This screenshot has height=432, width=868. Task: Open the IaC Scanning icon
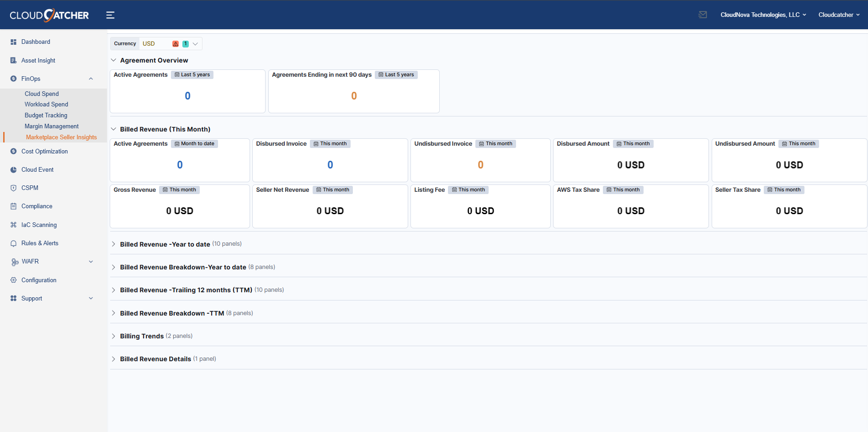(x=13, y=224)
